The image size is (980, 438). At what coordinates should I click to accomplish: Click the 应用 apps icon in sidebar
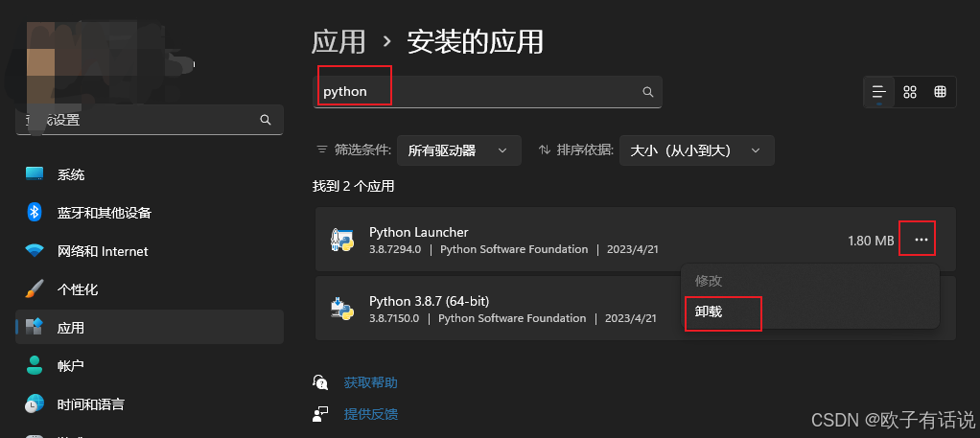[x=35, y=328]
